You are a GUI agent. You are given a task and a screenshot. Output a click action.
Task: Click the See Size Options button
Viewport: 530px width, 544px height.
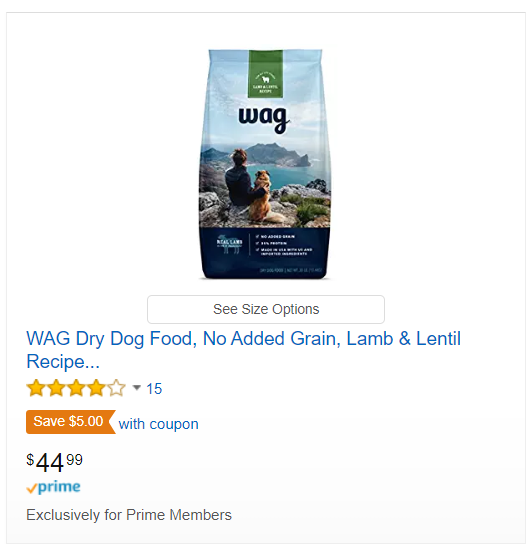[x=266, y=309]
